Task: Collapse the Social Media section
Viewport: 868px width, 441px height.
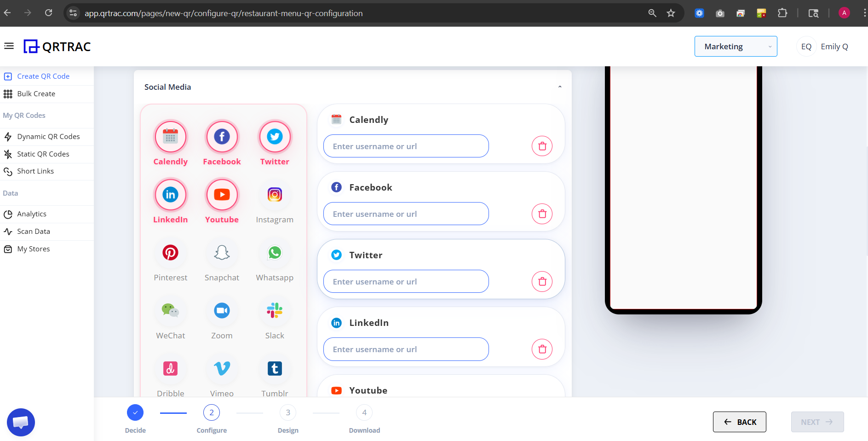Action: [560, 87]
